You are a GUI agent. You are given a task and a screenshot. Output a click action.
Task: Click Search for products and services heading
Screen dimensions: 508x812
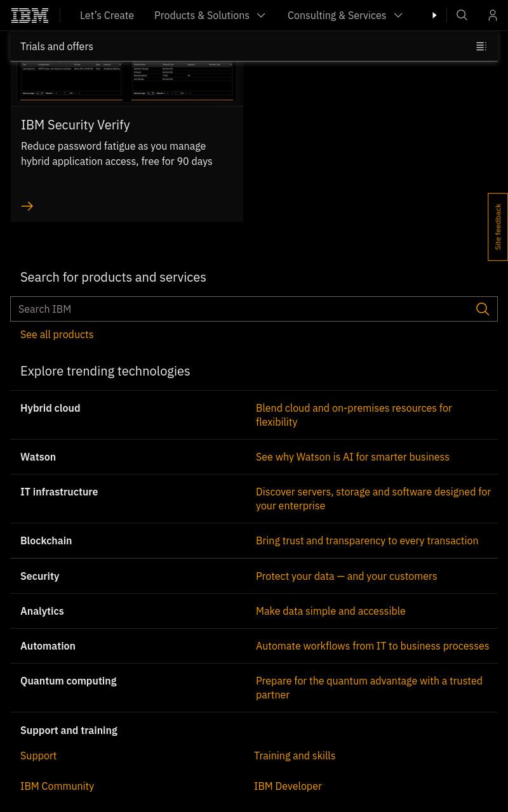pyautogui.click(x=113, y=277)
